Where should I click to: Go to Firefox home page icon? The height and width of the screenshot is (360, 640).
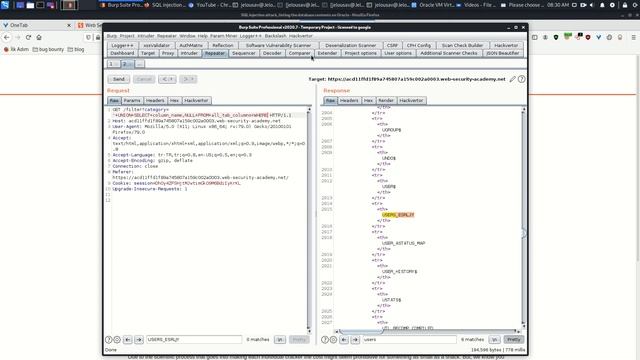tap(39, 37)
